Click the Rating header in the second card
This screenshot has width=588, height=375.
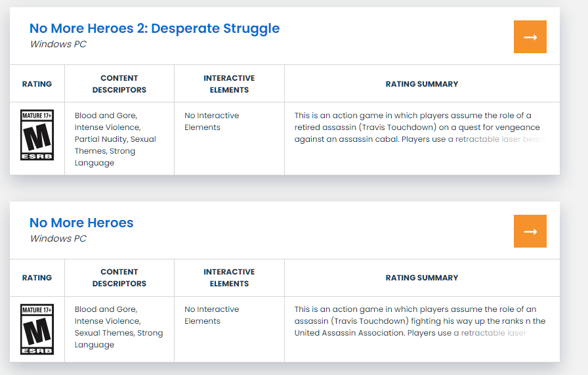(37, 278)
